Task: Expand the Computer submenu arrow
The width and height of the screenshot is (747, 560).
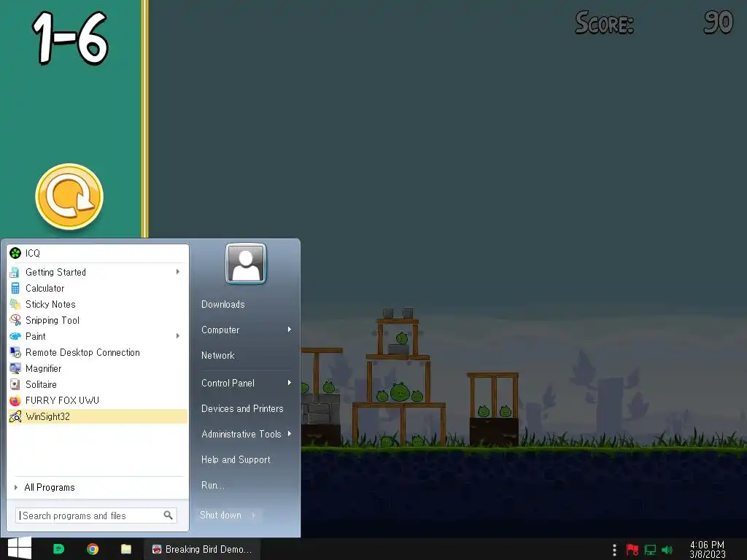Action: click(289, 330)
